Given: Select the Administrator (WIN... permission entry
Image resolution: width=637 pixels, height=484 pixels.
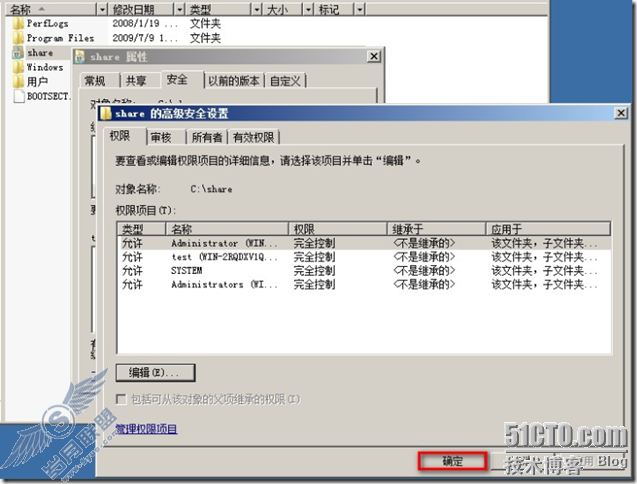Looking at the screenshot, I should pyautogui.click(x=364, y=243).
